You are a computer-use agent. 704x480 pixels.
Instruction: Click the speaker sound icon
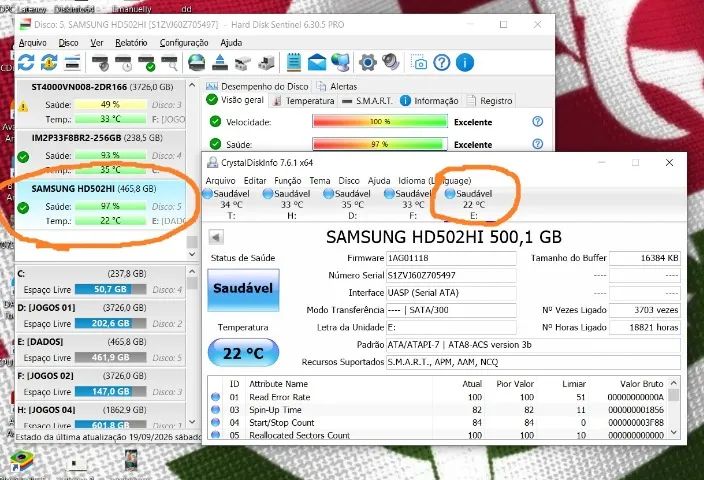pos(391,62)
